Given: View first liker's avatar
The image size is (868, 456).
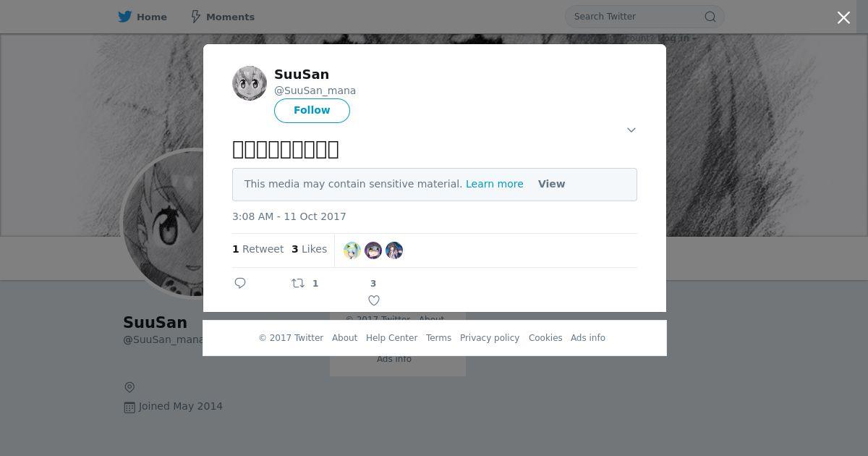Looking at the screenshot, I should 352,250.
